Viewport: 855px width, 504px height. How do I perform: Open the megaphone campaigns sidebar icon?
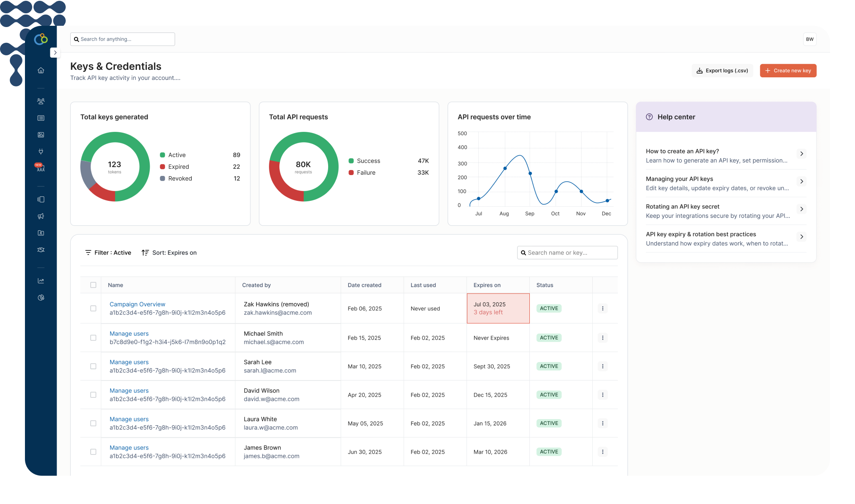pyautogui.click(x=41, y=216)
